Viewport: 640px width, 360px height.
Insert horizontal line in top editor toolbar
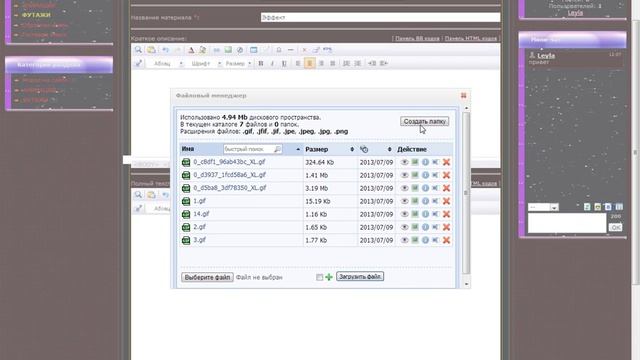[291, 50]
